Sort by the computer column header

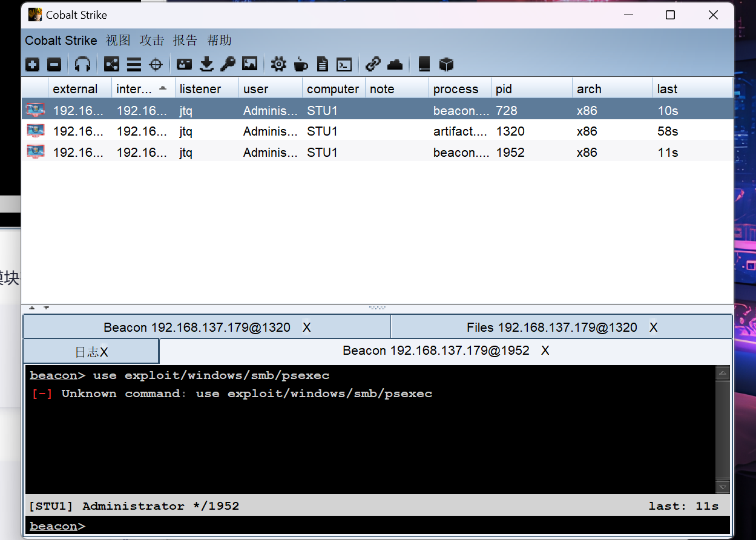click(334, 89)
